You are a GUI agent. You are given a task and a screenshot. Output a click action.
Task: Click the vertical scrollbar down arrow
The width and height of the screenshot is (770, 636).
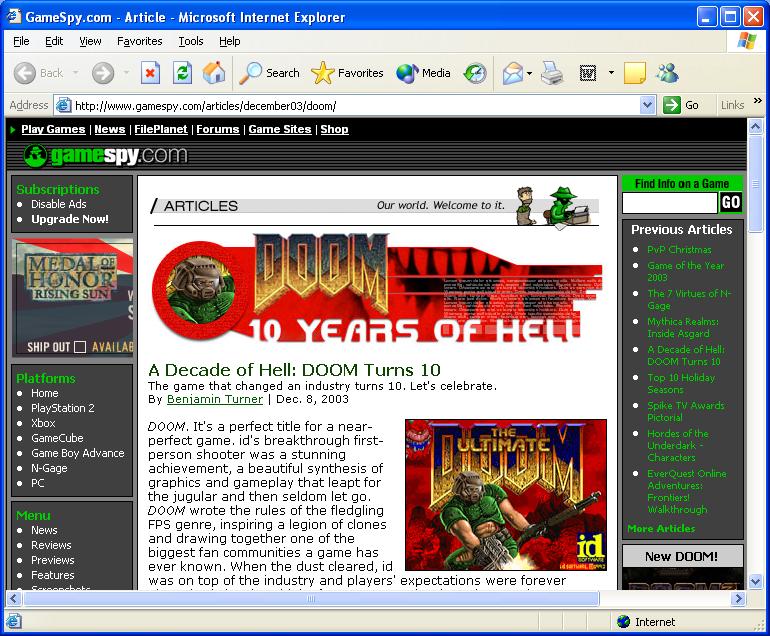click(x=755, y=581)
